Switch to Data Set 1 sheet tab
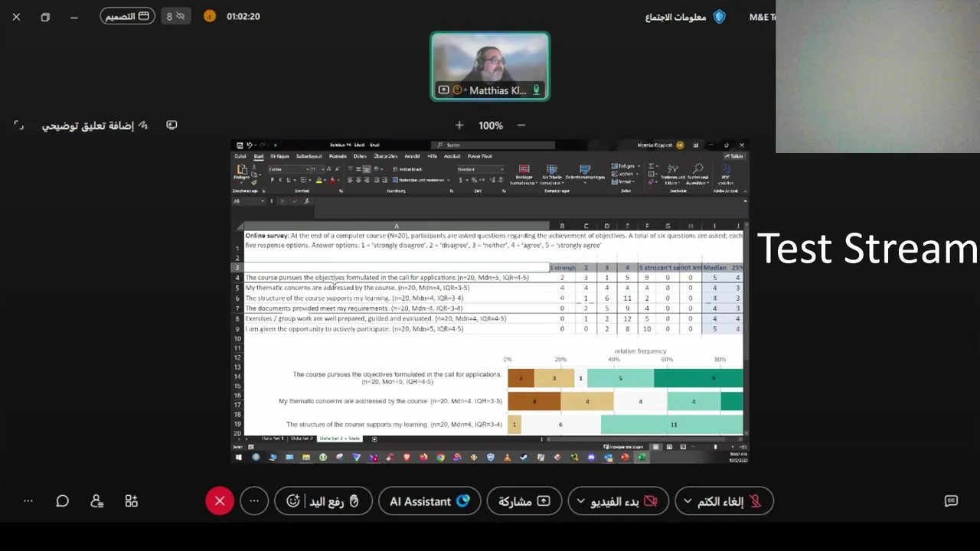 coord(273,439)
